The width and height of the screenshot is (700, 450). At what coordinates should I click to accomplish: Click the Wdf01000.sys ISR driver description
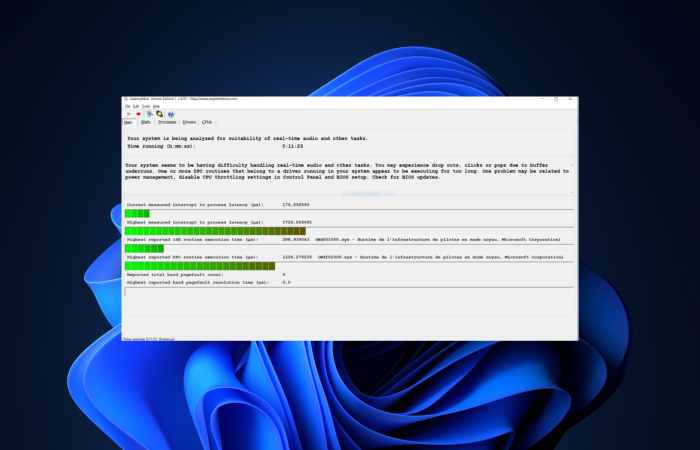click(x=438, y=240)
